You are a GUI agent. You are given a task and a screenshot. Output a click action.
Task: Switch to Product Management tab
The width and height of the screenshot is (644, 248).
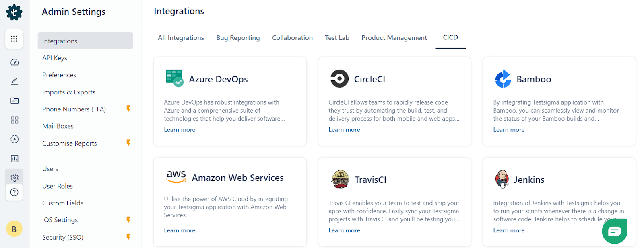click(x=394, y=38)
